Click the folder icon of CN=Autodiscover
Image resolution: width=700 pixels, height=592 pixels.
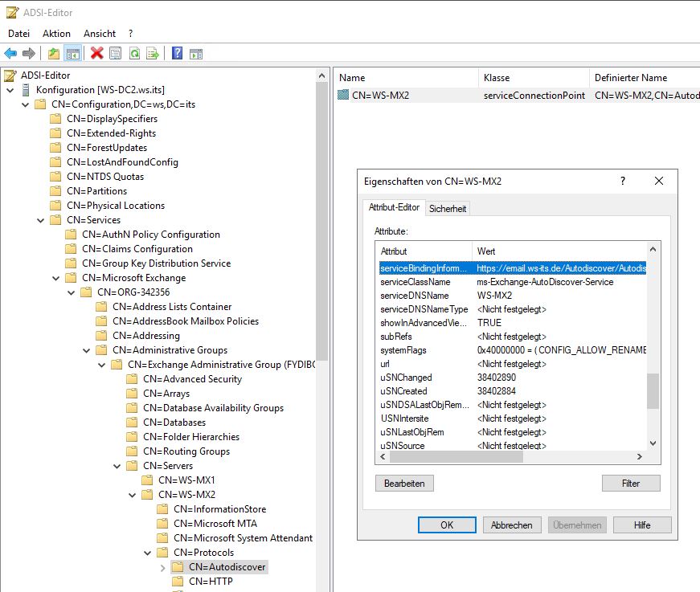[178, 566]
